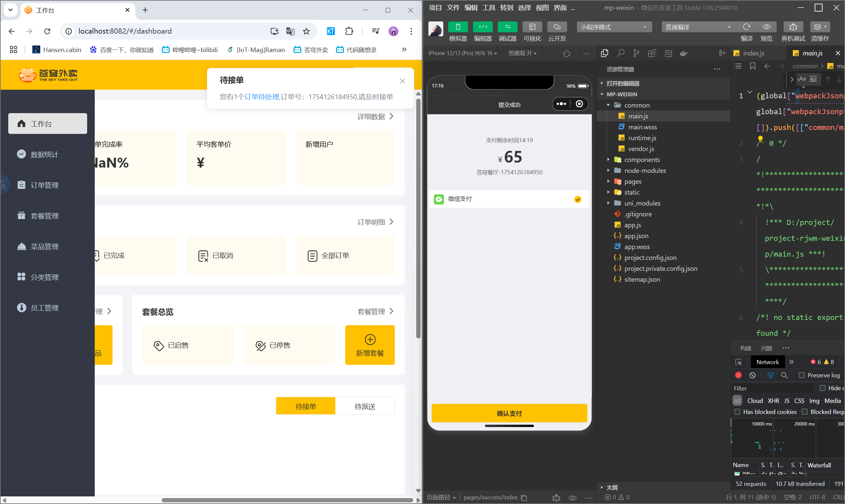Open the debugger (调试器) panel icon
This screenshot has height=504, width=845.
(x=507, y=27)
